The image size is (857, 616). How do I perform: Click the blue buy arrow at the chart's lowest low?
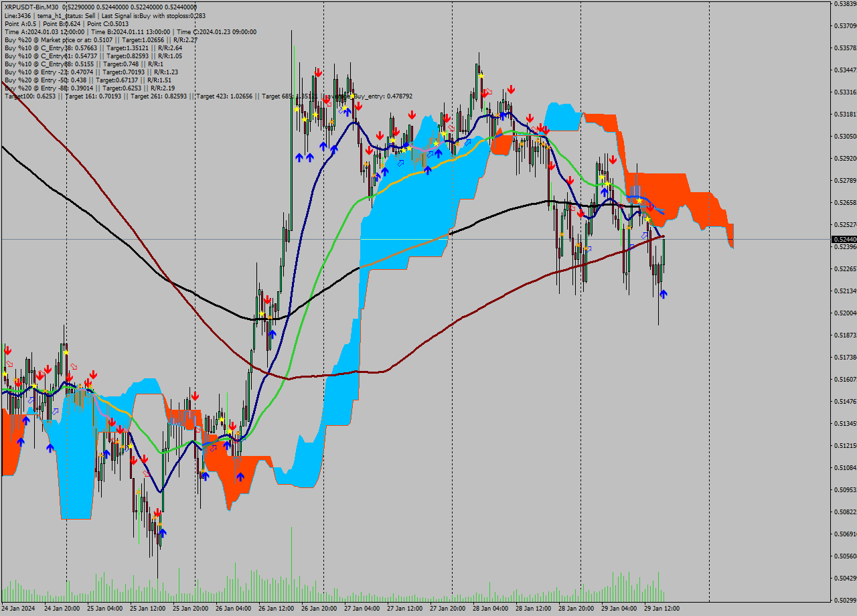(x=162, y=533)
